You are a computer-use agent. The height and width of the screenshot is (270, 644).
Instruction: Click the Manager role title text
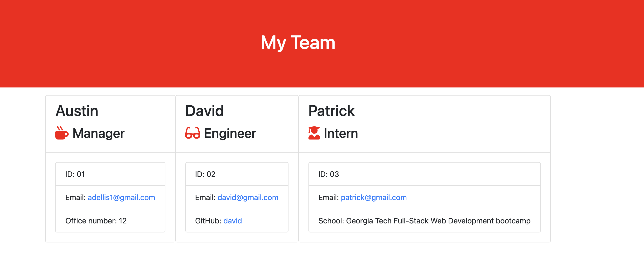pos(98,133)
